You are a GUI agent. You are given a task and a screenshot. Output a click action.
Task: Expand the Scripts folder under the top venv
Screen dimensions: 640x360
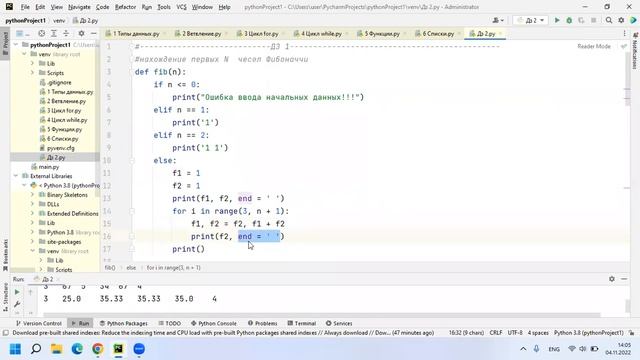[x=32, y=73]
